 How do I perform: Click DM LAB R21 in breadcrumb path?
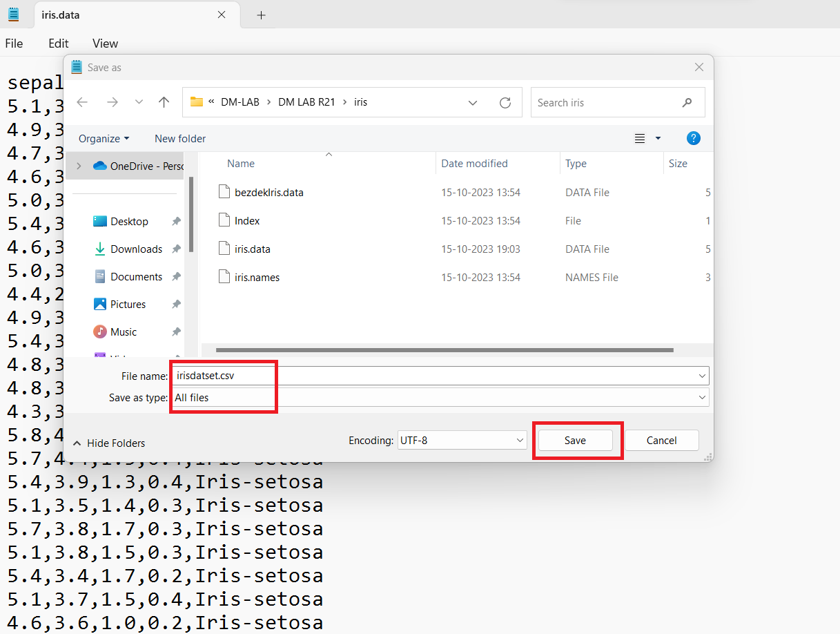pyautogui.click(x=306, y=102)
